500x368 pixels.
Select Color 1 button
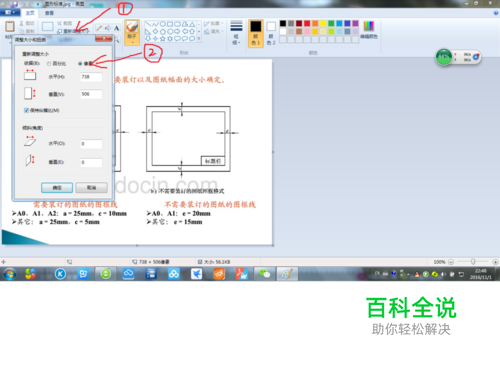point(256,33)
